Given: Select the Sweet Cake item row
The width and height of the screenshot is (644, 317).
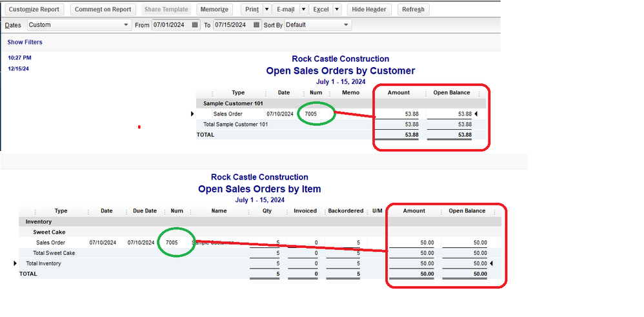Looking at the screenshot, I should (260, 232).
